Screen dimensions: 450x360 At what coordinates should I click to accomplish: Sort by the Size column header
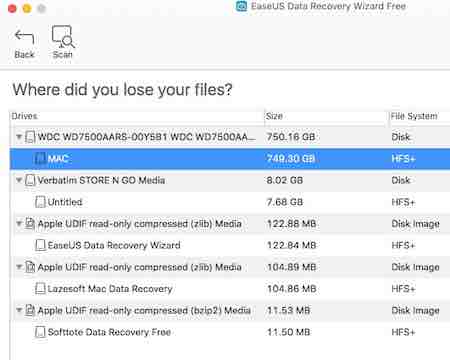coord(325,116)
